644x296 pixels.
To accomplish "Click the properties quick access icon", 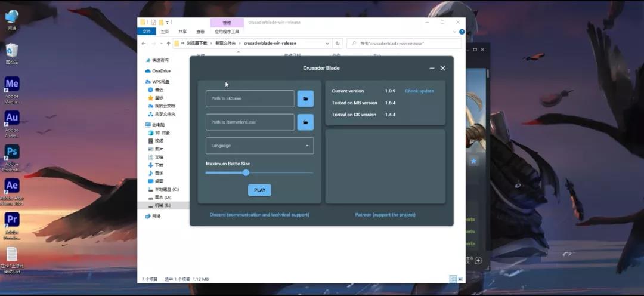I will (x=154, y=22).
